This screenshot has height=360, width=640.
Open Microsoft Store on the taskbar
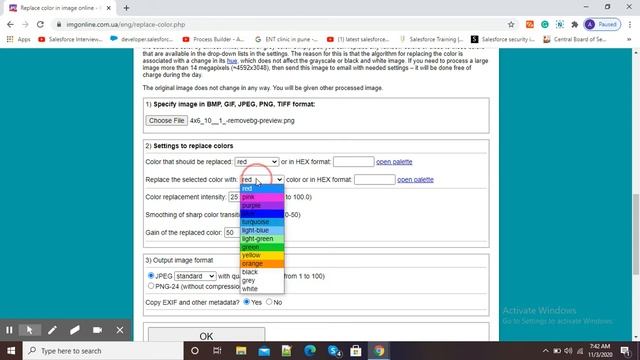point(356,351)
